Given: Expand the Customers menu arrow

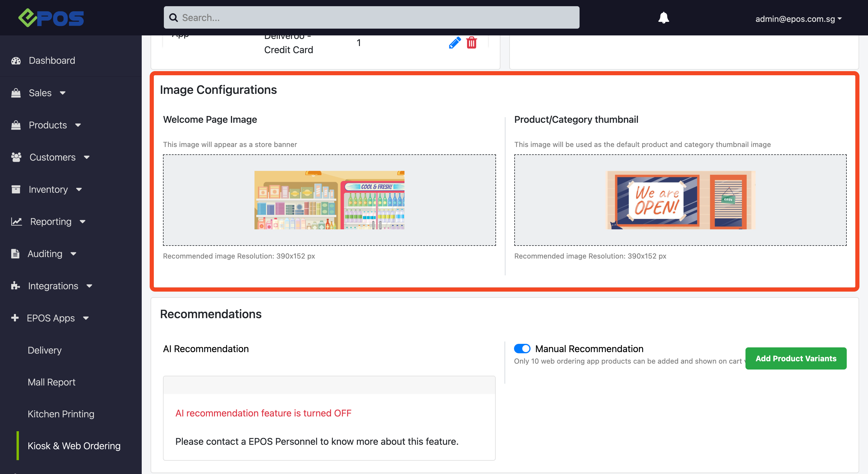Looking at the screenshot, I should coord(87,157).
